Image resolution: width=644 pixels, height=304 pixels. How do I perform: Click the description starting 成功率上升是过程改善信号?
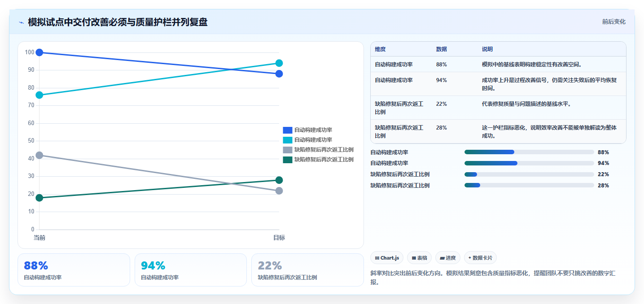[549, 84]
